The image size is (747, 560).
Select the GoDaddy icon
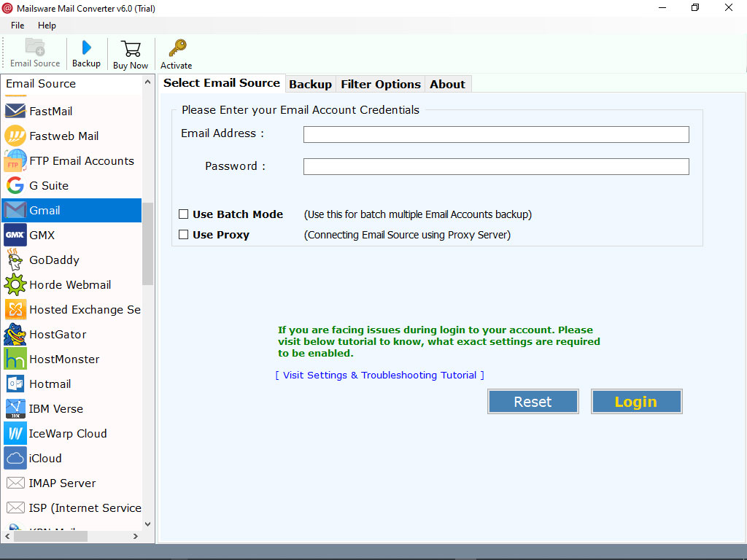[15, 260]
